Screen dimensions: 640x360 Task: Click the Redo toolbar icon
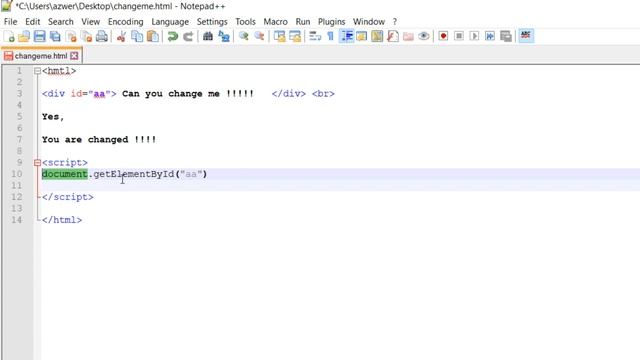click(x=188, y=36)
